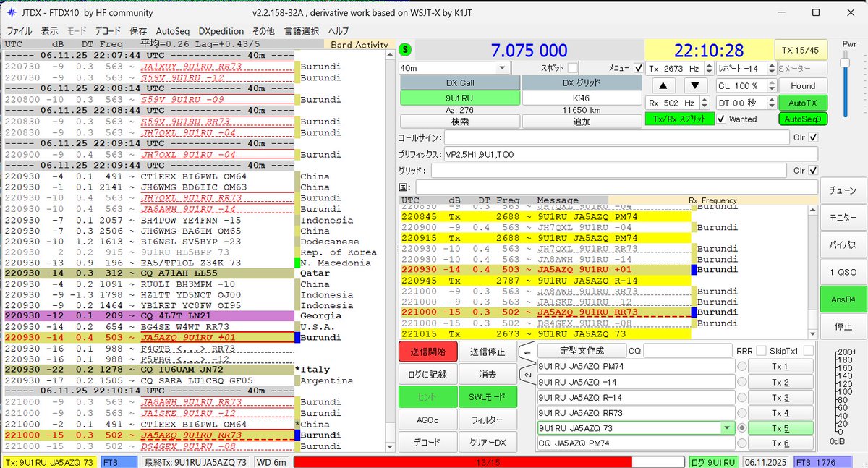The width and height of the screenshot is (868, 468).
Task: Click the 消去 button
Action: (x=488, y=375)
